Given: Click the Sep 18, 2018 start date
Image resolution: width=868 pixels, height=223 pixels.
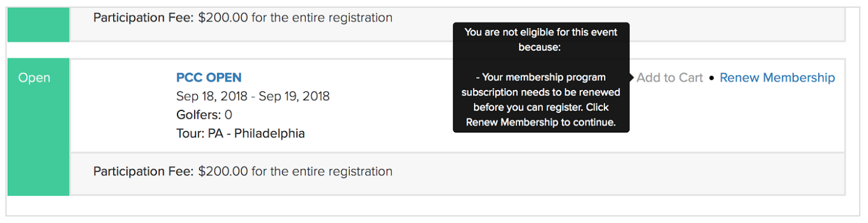Looking at the screenshot, I should (x=212, y=96).
